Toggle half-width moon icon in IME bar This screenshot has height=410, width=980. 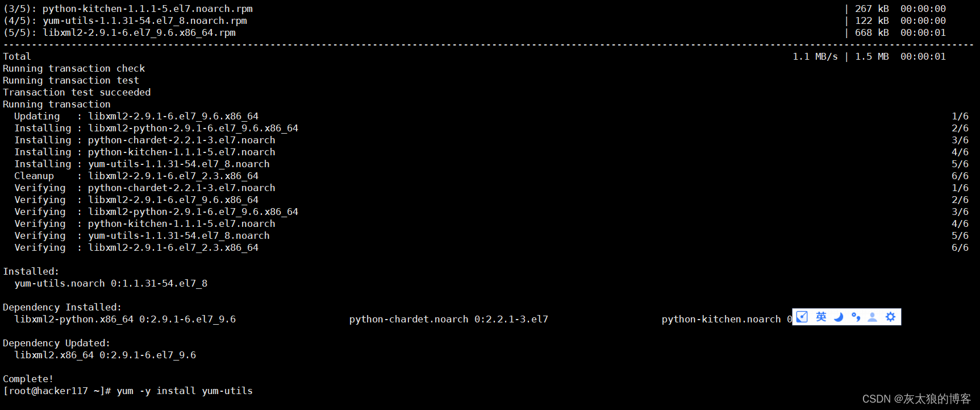point(839,317)
